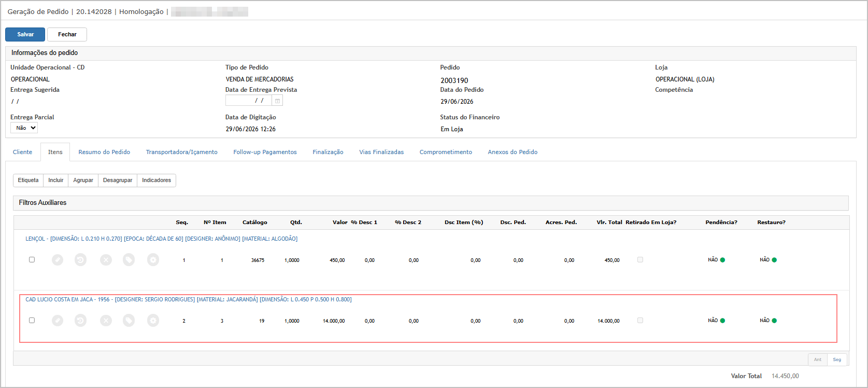Screen dimensions: 868x388
Task: Click green Pendência dot in CAD LUCIO COSTA row
Action: tap(722, 321)
